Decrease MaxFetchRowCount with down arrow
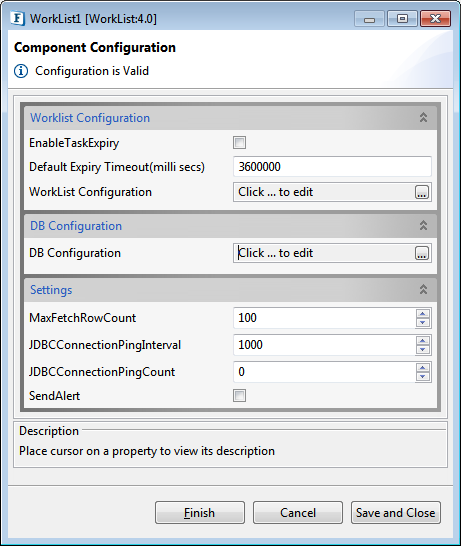The image size is (461, 546). pyautogui.click(x=423, y=322)
